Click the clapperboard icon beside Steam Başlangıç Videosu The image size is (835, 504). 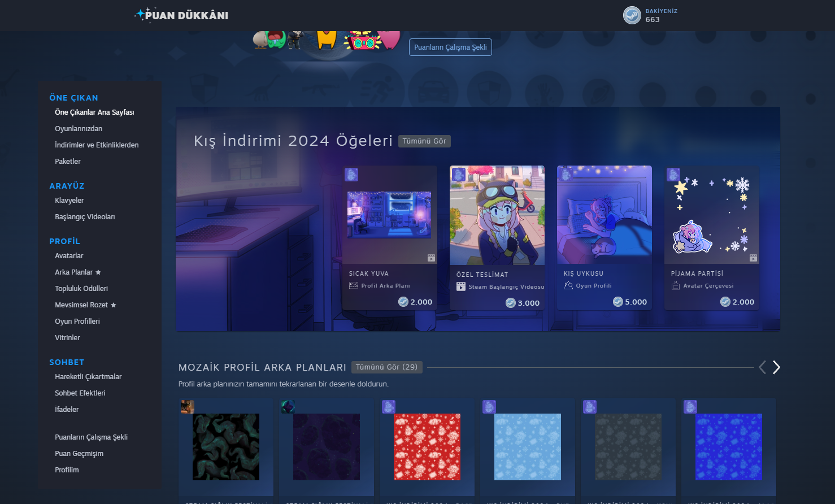[x=461, y=286]
